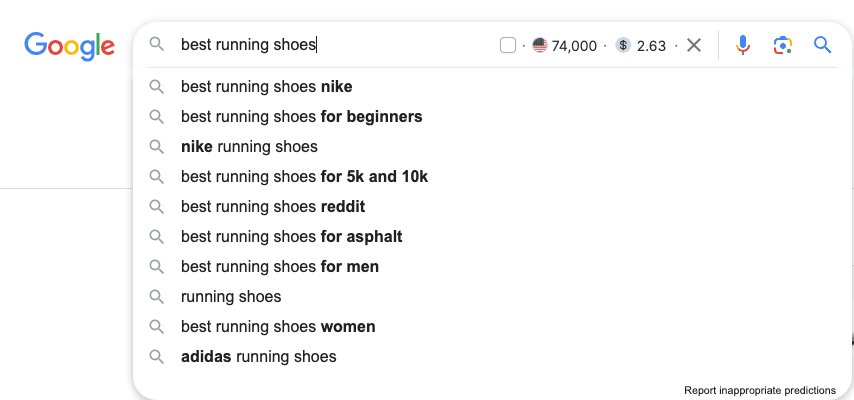Click the US flag volume icon
Viewport: 854px width, 400px height.
(540, 45)
